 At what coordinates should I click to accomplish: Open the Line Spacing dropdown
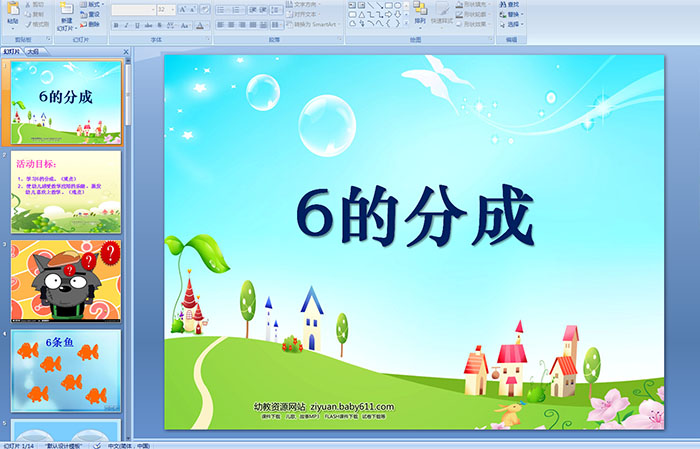click(276, 10)
